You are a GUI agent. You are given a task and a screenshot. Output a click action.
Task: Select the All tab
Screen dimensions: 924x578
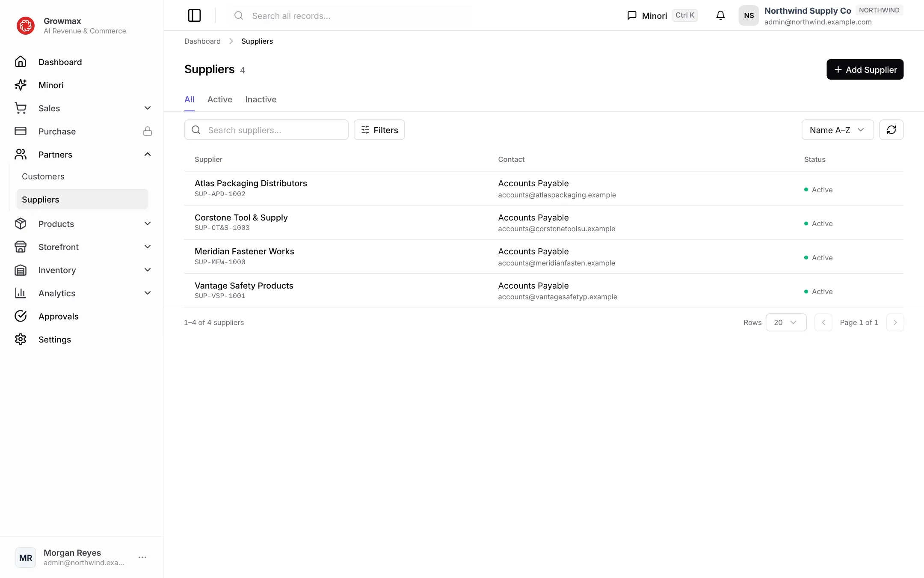pos(189,99)
